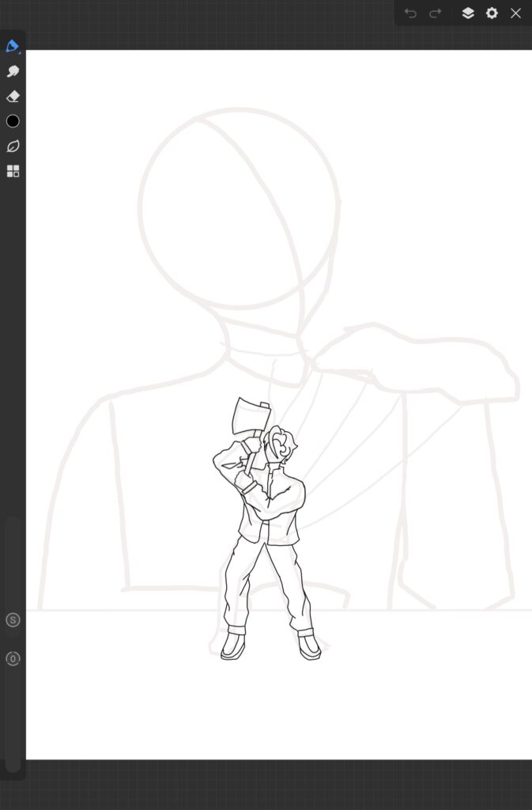Switch to the Eraser tool
The image size is (532, 810).
[x=13, y=97]
